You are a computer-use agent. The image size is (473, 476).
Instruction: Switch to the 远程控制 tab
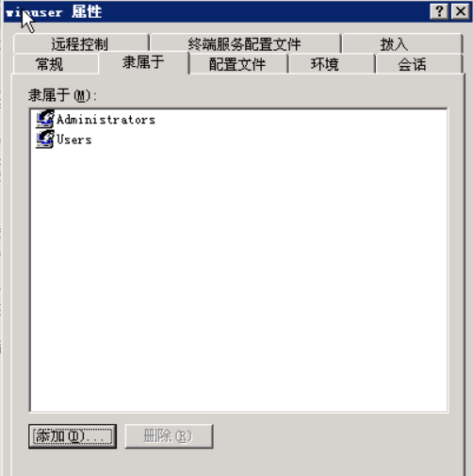tap(80, 43)
